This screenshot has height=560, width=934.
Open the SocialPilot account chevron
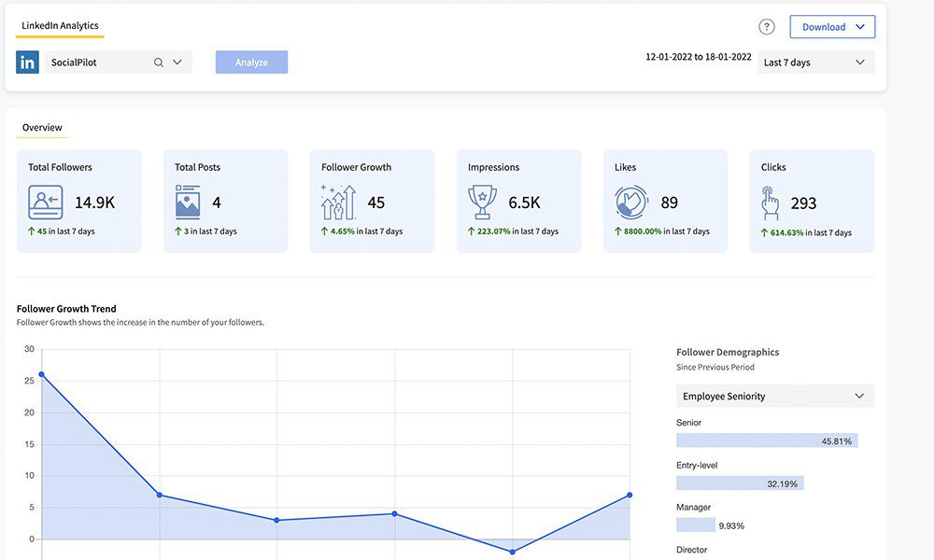[x=177, y=62]
